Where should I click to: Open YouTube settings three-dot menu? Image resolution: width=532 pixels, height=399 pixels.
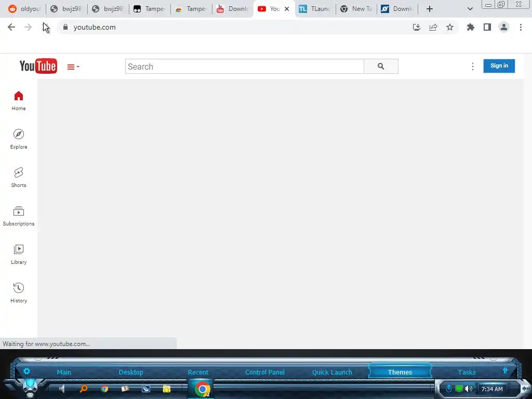pos(473,66)
